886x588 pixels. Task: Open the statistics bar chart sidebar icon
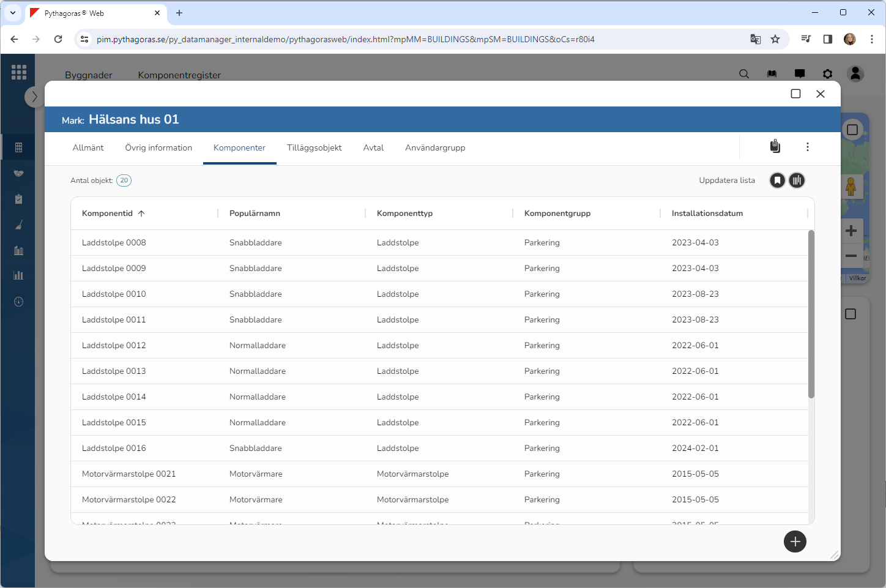point(18,275)
